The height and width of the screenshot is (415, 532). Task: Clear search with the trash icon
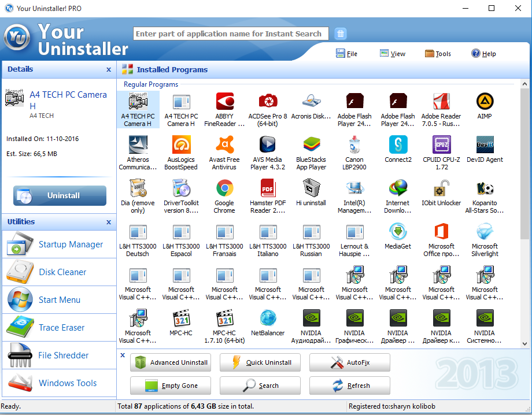pyautogui.click(x=341, y=34)
